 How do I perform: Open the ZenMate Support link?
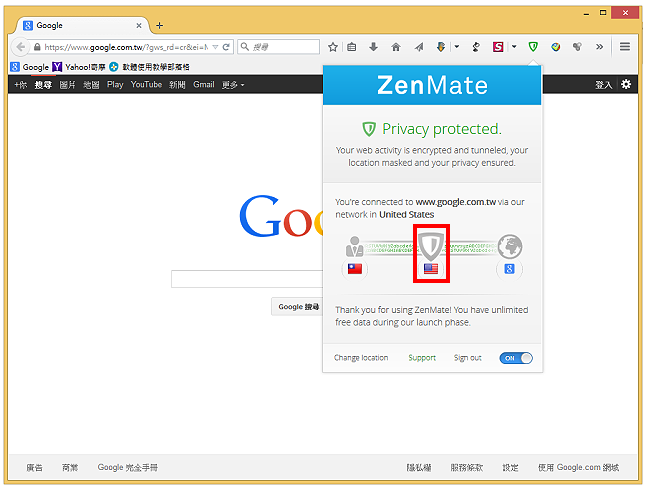(422, 358)
